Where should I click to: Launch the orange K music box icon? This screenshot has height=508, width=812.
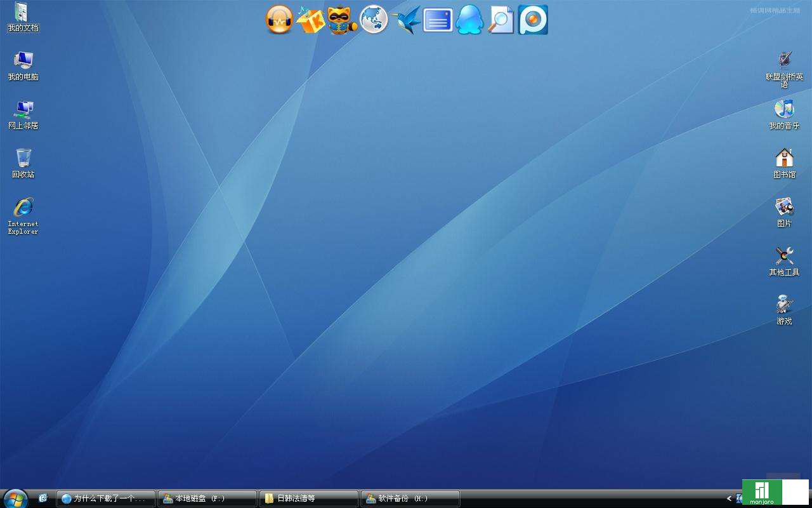point(311,20)
